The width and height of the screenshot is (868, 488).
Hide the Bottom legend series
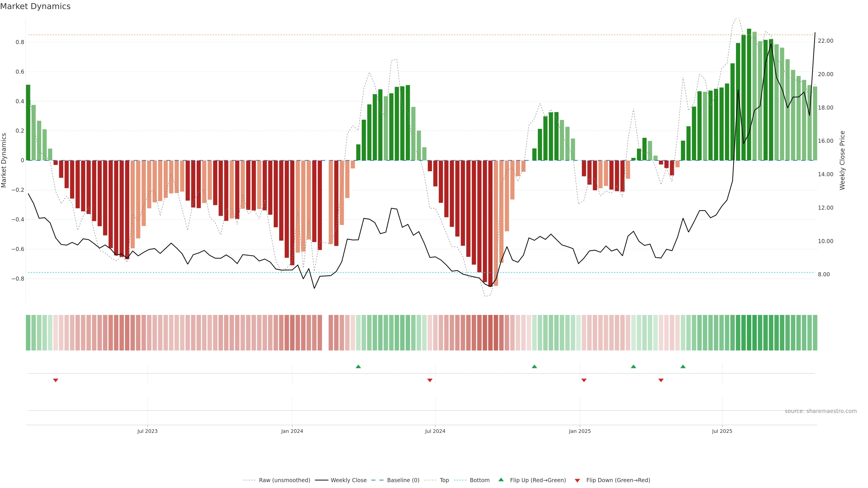click(479, 480)
